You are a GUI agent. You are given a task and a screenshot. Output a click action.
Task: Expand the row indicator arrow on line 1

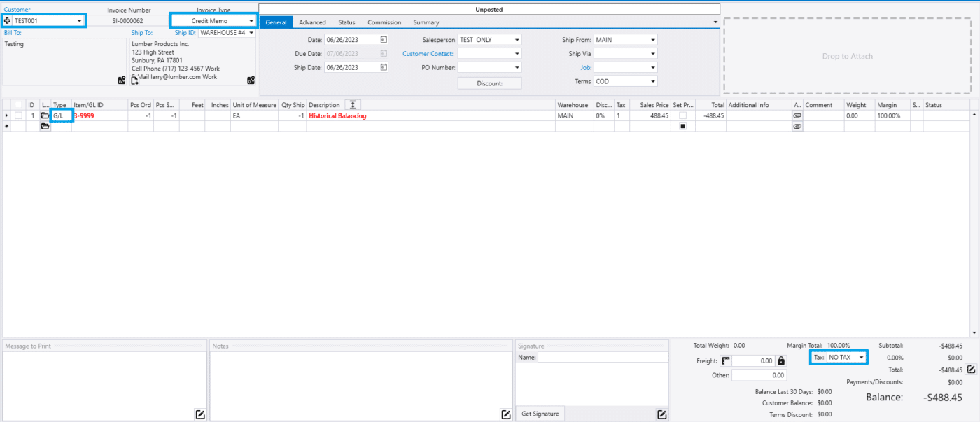coord(7,115)
